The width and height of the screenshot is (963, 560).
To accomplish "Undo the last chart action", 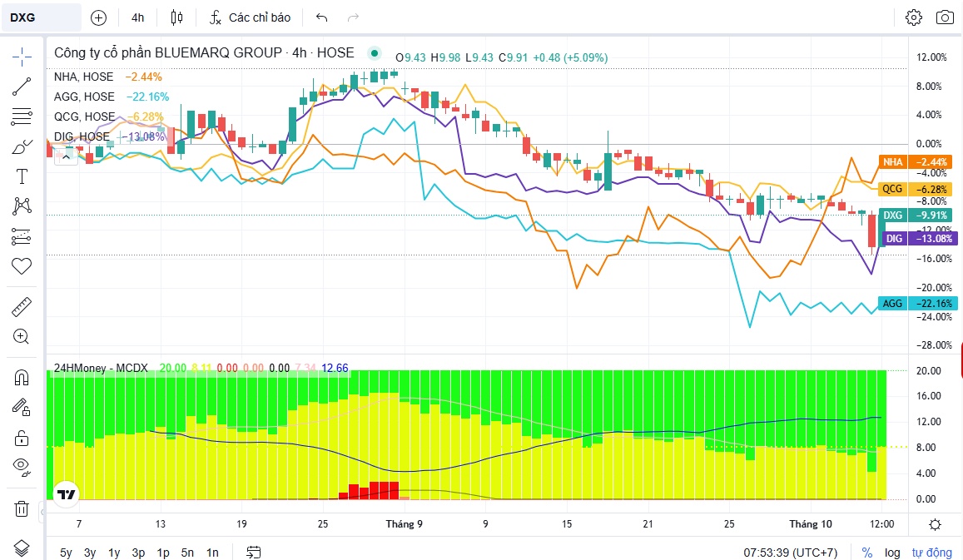I will tap(322, 17).
